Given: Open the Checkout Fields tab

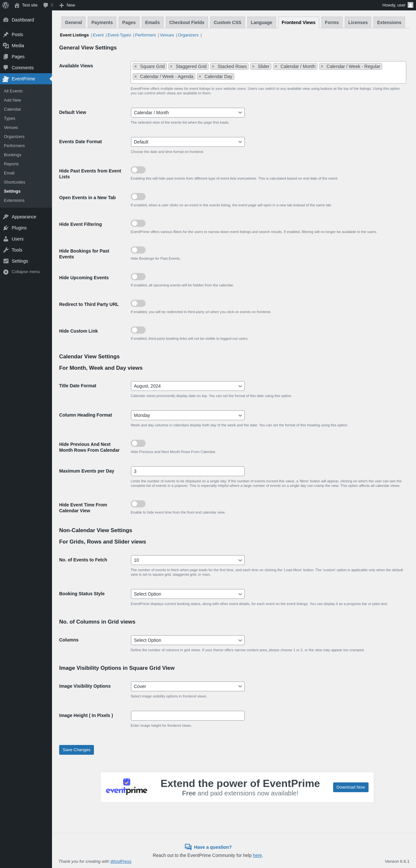Looking at the screenshot, I should coord(187,22).
